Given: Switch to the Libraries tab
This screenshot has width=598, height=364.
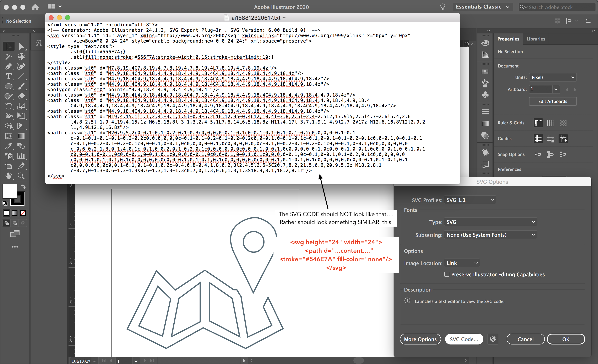Looking at the screenshot, I should pyautogui.click(x=536, y=39).
